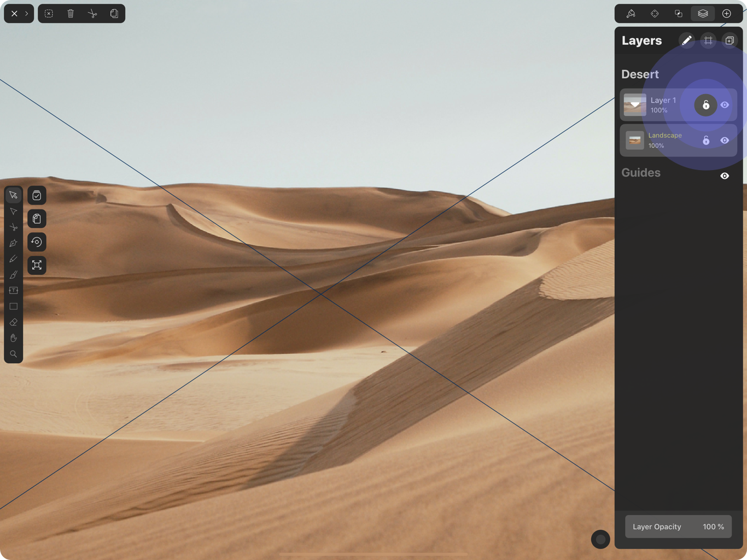Viewport: 747px width, 560px height.
Task: Select the Brush tool
Action: [x=14, y=275]
